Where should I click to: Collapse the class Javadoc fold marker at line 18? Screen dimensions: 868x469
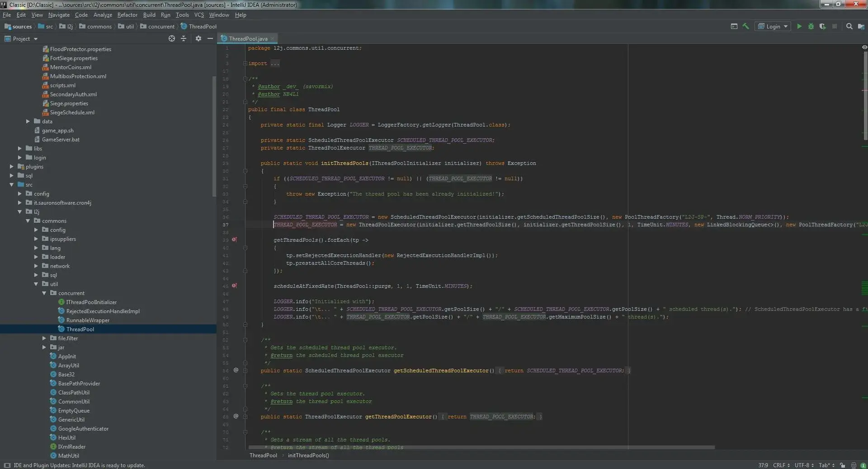click(245, 79)
